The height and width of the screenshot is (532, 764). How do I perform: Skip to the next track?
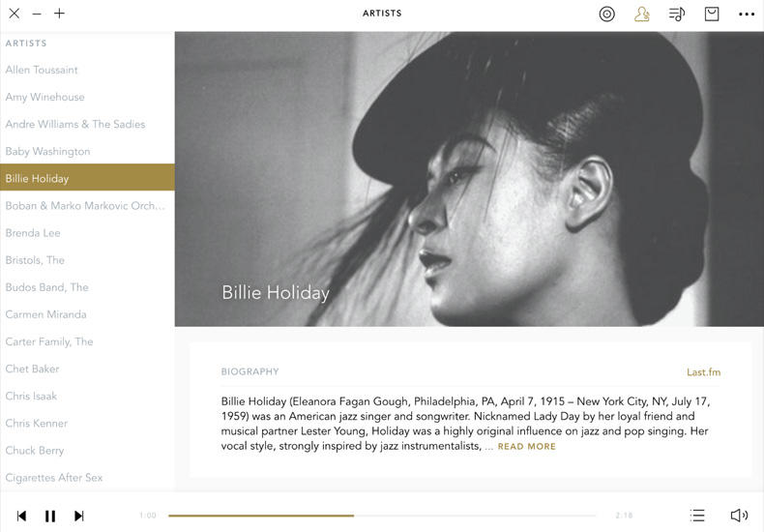click(x=79, y=516)
